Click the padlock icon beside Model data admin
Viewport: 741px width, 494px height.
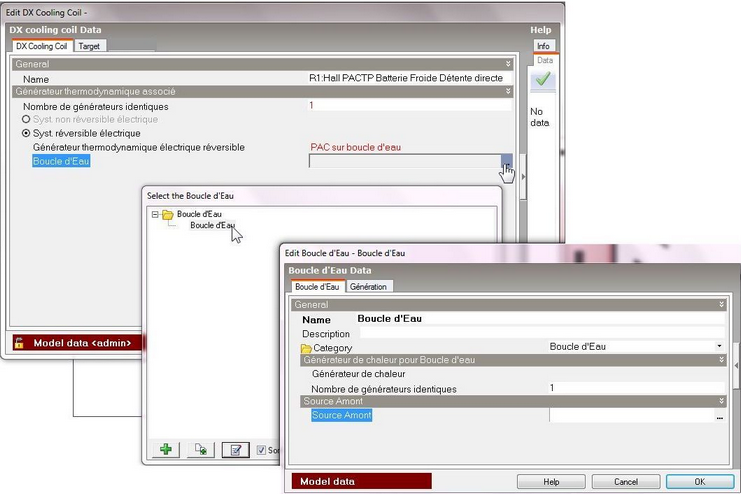[x=18, y=343]
